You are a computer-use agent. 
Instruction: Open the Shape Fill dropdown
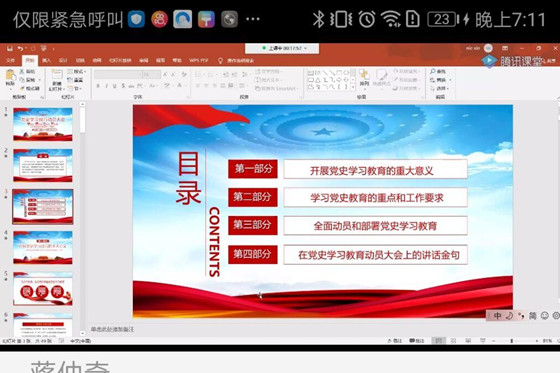(406, 71)
